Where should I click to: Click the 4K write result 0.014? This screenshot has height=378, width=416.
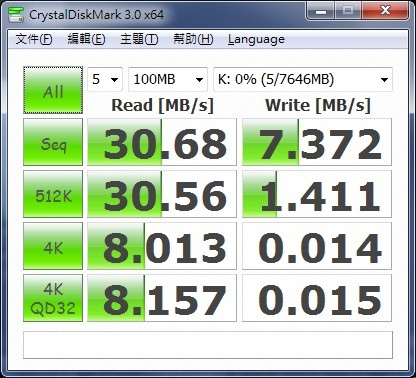coord(317,246)
